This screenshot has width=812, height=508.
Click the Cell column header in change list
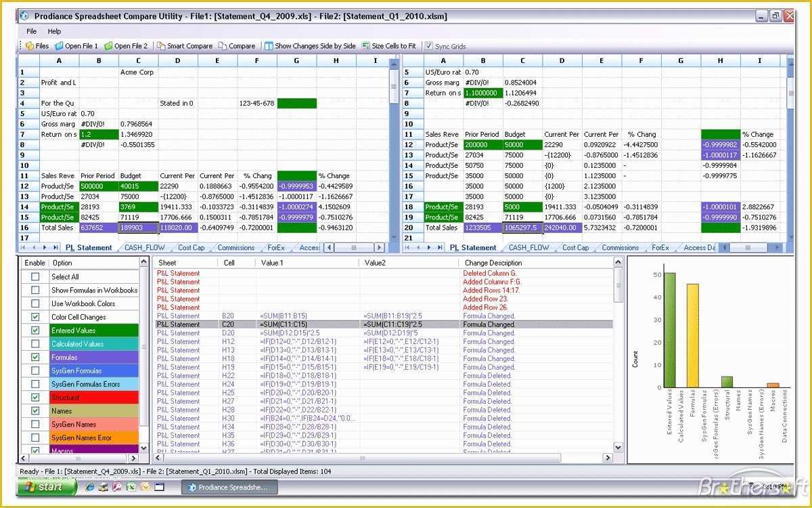tap(238, 263)
